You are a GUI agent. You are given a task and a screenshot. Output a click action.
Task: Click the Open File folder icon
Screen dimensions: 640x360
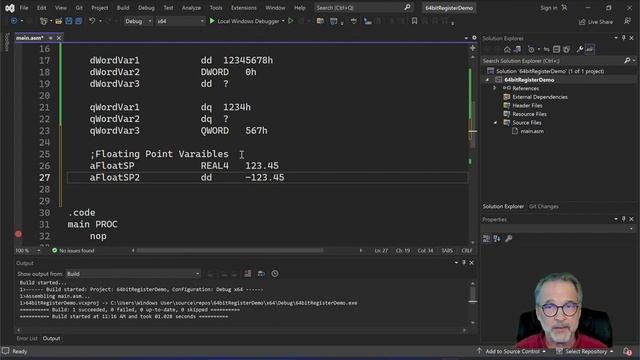(x=59, y=21)
